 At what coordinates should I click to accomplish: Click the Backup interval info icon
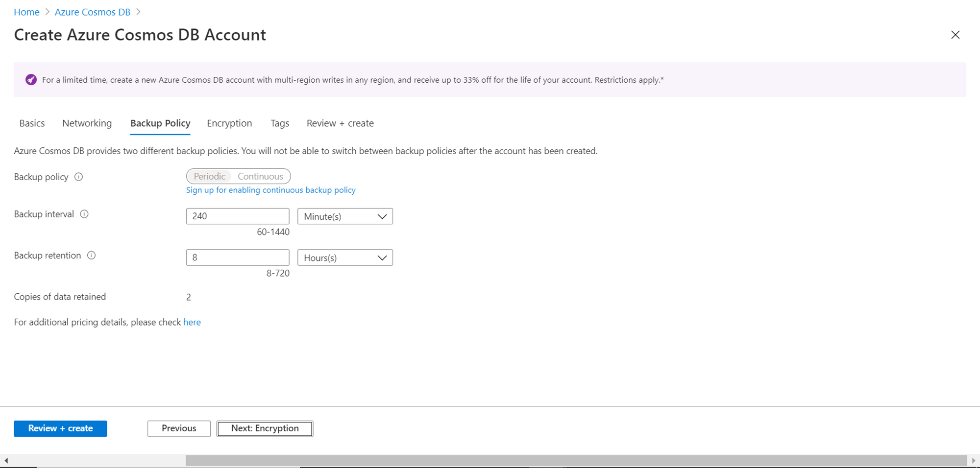tap(84, 214)
